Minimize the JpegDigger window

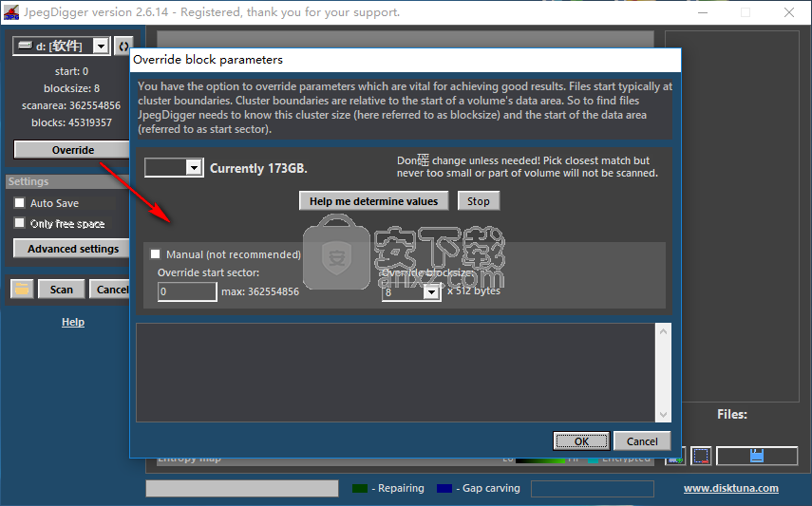(703, 12)
